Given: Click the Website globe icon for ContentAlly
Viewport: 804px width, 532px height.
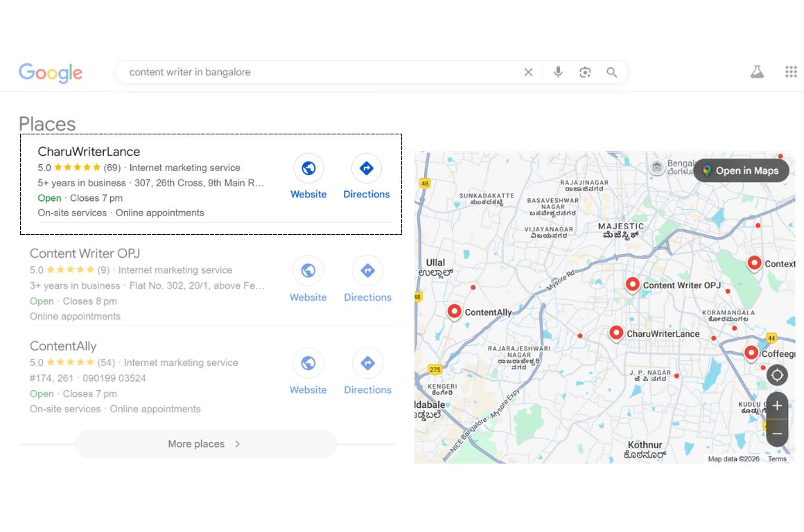Looking at the screenshot, I should (308, 362).
